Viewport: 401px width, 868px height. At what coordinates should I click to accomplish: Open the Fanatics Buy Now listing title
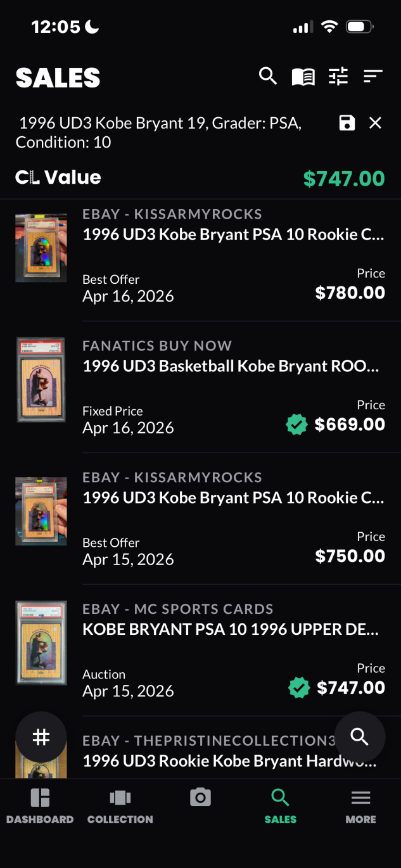tap(231, 366)
